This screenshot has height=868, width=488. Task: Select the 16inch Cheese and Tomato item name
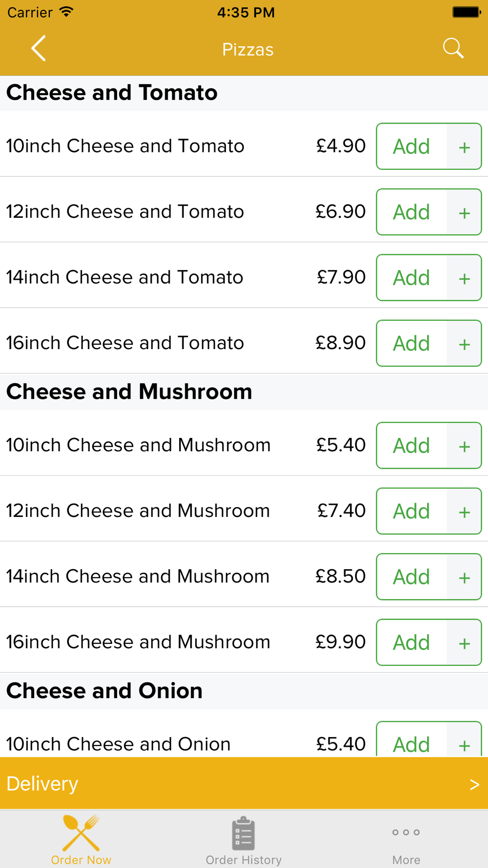(125, 343)
